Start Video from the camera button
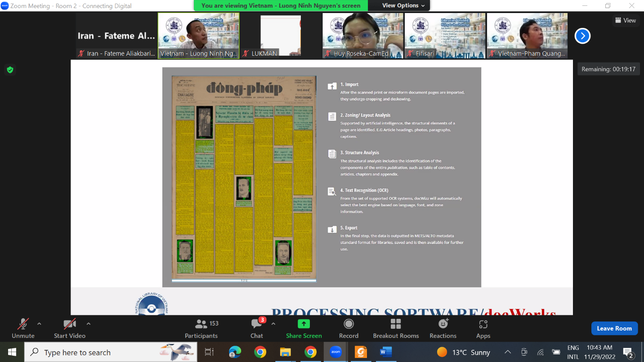The image size is (644, 362). (x=70, y=328)
